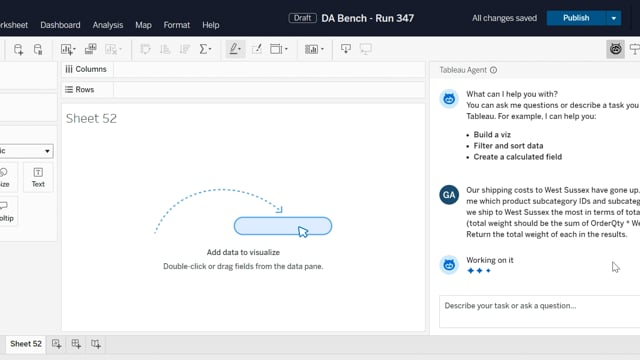Click the New Worksheet toolbar icon

pyautogui.click(x=66, y=49)
